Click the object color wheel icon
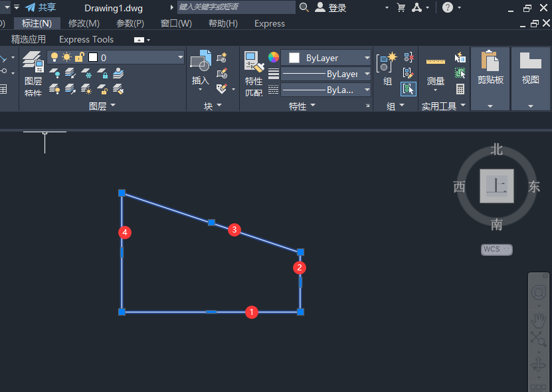The width and height of the screenshot is (552, 392). [x=274, y=57]
